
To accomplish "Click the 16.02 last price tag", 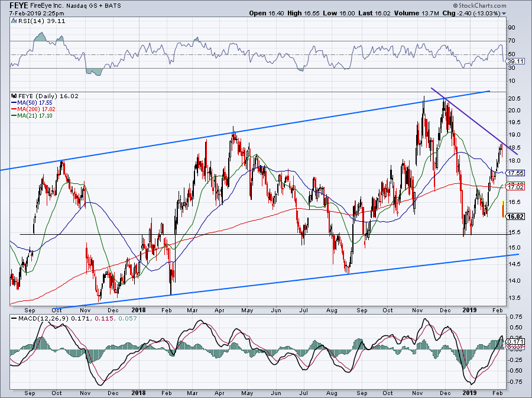I will (515, 216).
